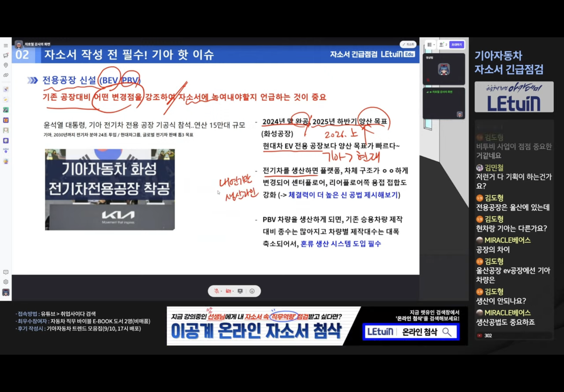The image size is (564, 392).
Task: Click the presenter avatar beside 차호철 강사의 화면
Action: [x=19, y=44]
